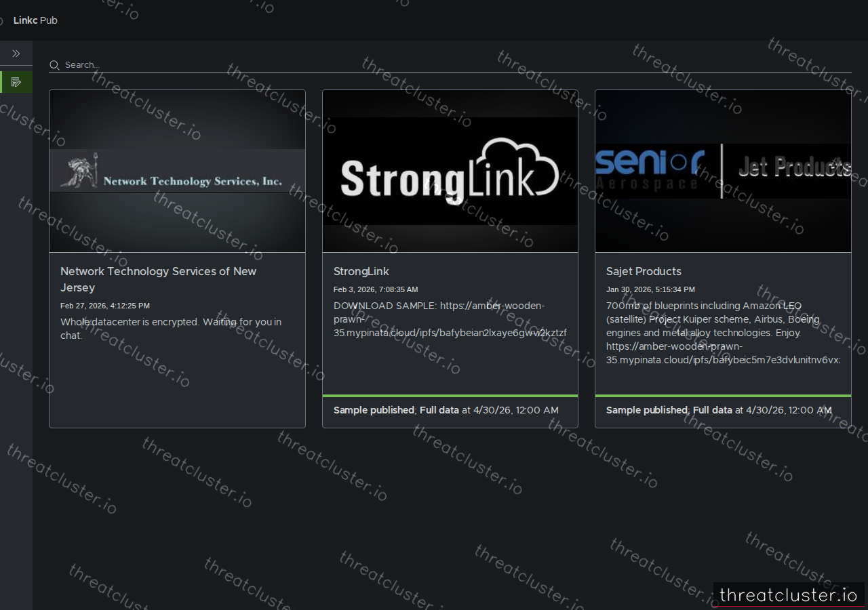Select the Feb 27, 2026, 4:12:25 PM timestamp

[x=105, y=306]
